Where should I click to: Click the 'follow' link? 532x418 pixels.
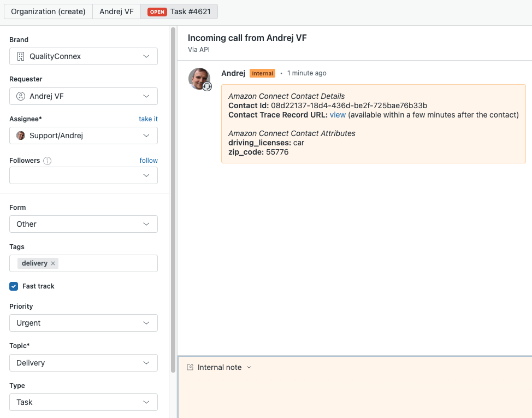point(149,161)
